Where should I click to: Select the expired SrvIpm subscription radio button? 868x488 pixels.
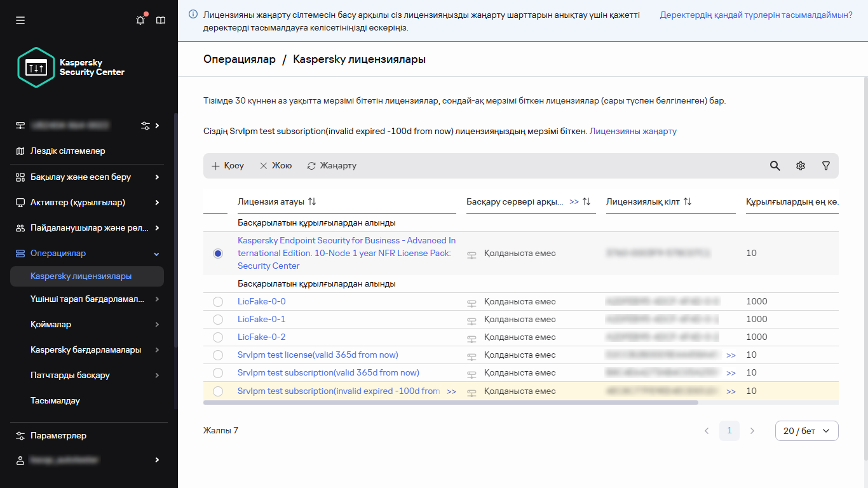point(218,391)
